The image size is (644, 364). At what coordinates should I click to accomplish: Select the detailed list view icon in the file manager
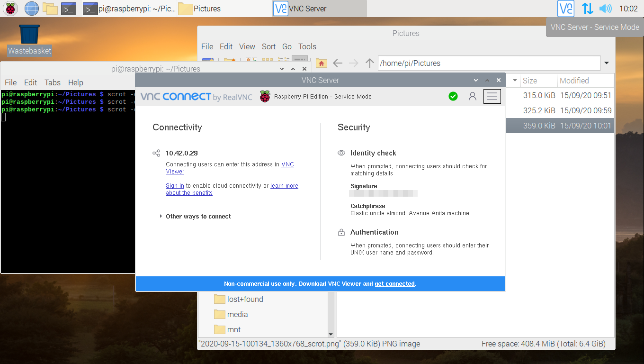tap(300, 60)
